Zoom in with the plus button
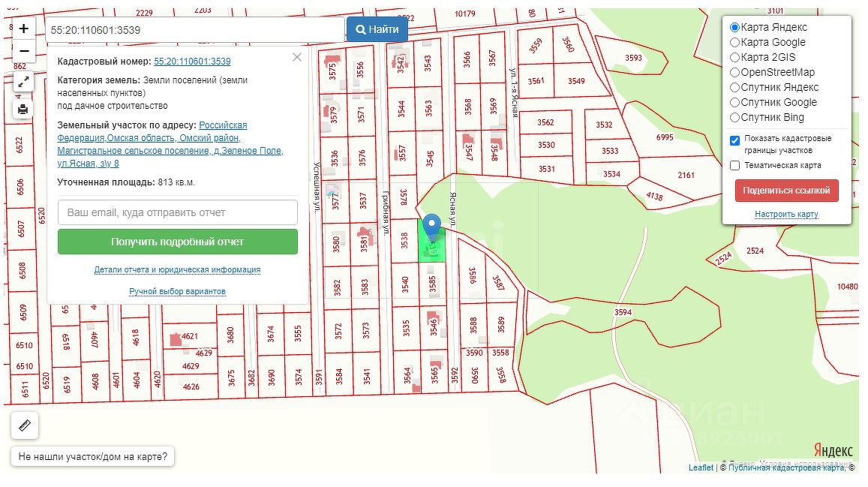This screenshot has height=487, width=868. [x=24, y=29]
